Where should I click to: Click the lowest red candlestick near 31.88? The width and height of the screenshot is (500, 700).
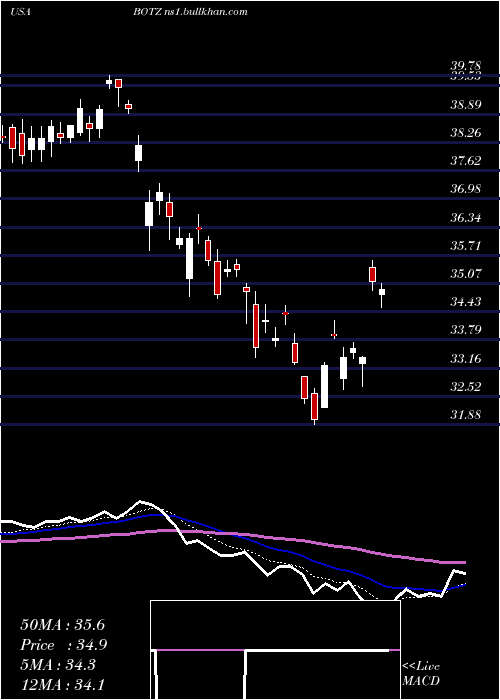point(314,408)
